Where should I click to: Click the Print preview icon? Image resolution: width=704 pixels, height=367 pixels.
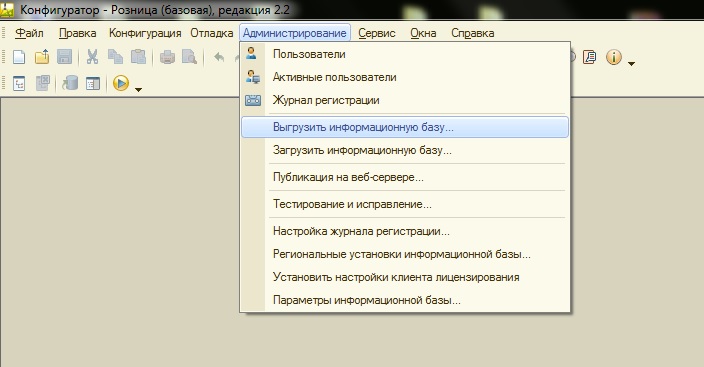click(x=189, y=57)
